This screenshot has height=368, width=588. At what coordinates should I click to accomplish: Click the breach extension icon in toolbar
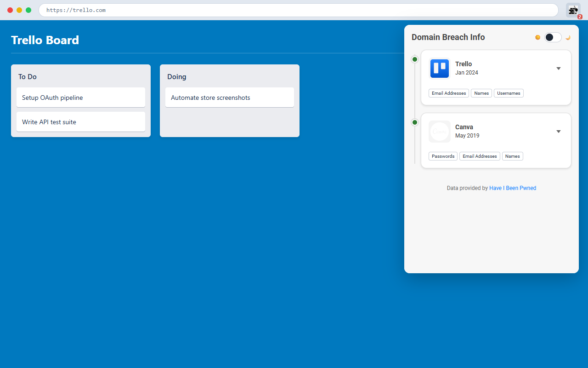[x=573, y=10]
